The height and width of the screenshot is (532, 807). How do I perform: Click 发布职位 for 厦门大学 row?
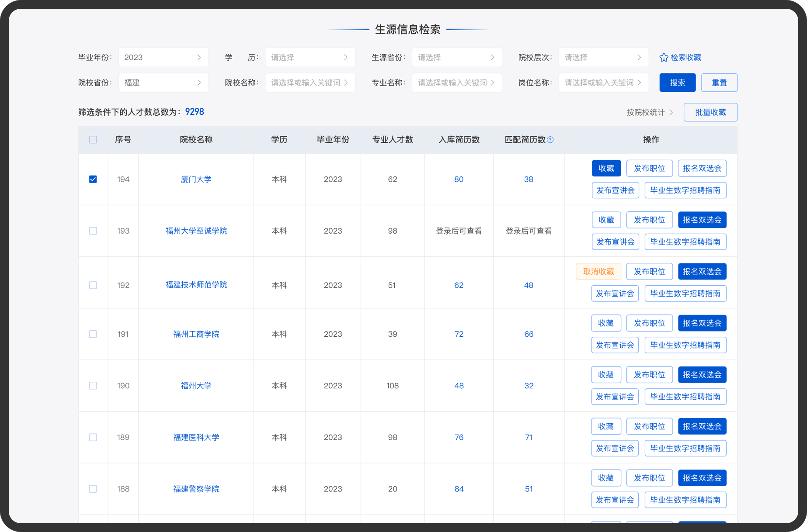pyautogui.click(x=650, y=168)
